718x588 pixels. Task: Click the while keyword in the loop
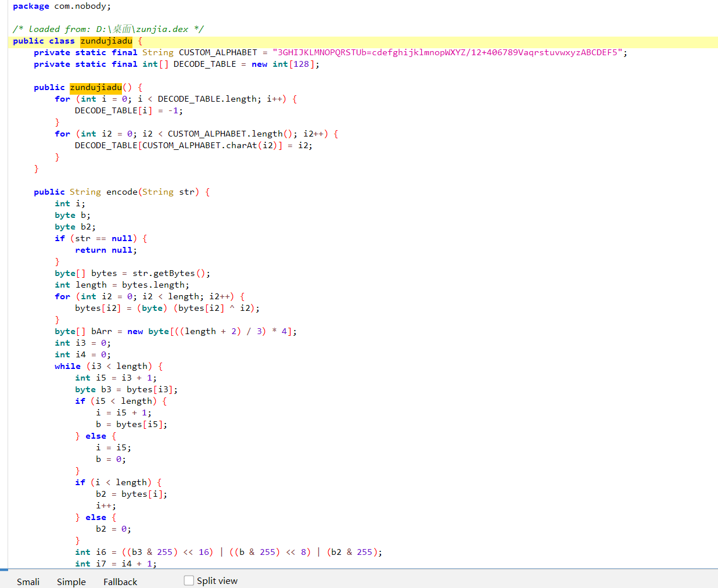click(67, 366)
